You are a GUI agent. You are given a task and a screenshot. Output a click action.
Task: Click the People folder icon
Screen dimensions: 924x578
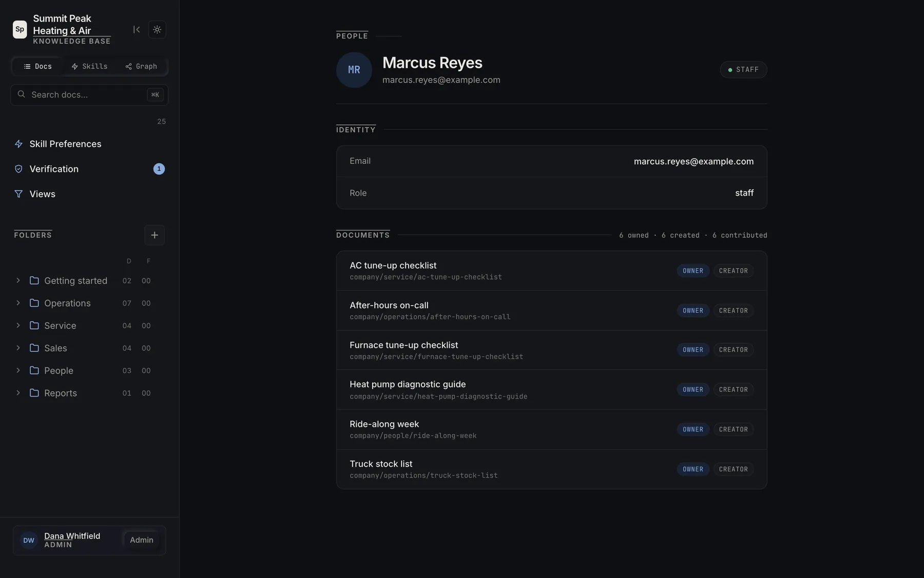(x=34, y=370)
